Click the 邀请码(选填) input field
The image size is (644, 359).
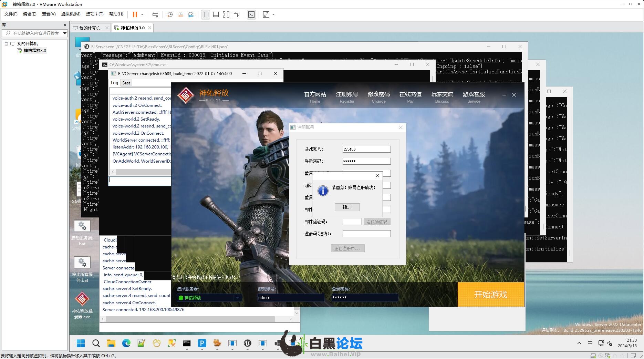(366, 234)
